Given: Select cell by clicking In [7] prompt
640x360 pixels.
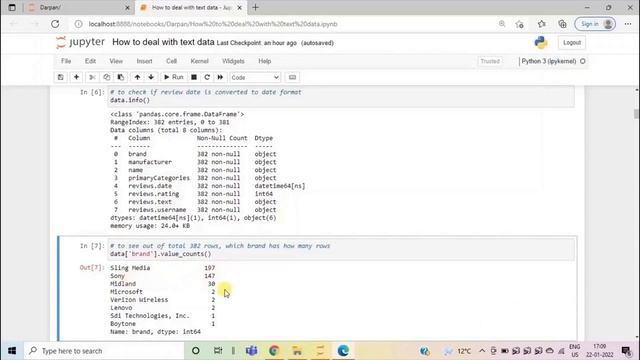Looking at the screenshot, I should click(x=92, y=246).
